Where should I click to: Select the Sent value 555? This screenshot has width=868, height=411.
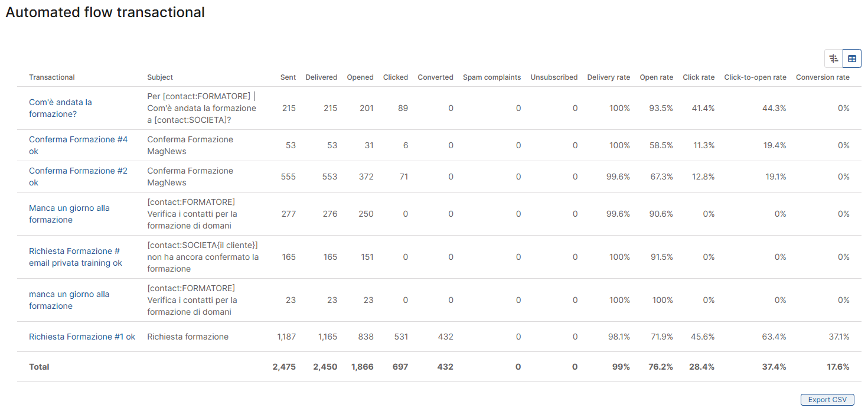pyautogui.click(x=289, y=177)
